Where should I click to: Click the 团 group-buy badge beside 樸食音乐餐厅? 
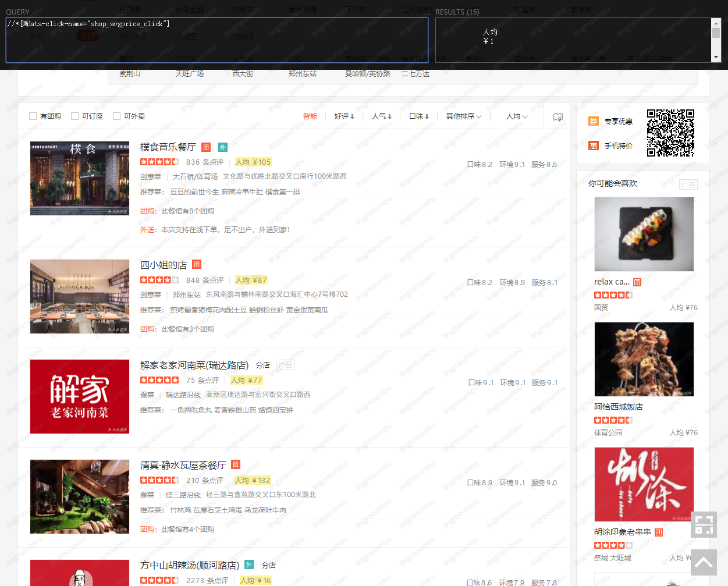[206, 147]
